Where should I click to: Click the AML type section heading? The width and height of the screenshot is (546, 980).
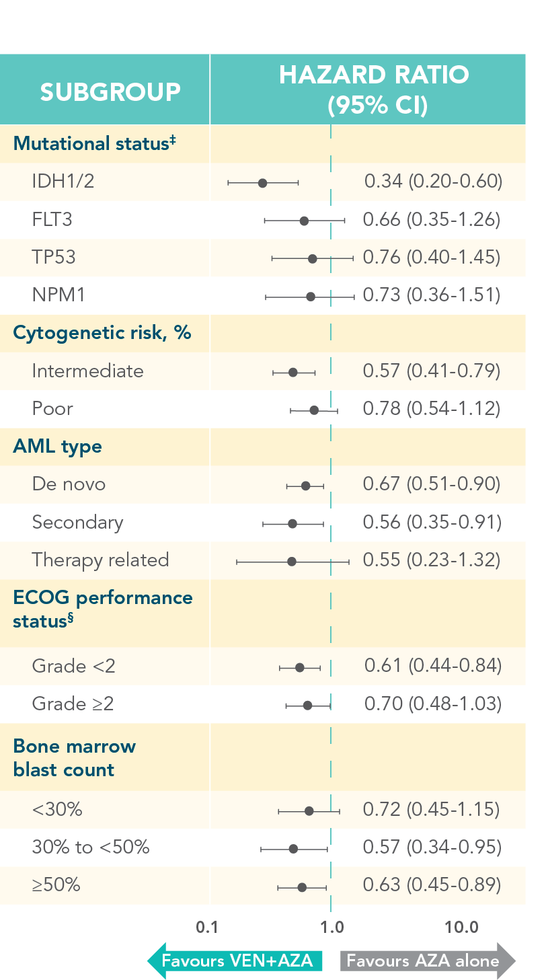tap(58, 447)
